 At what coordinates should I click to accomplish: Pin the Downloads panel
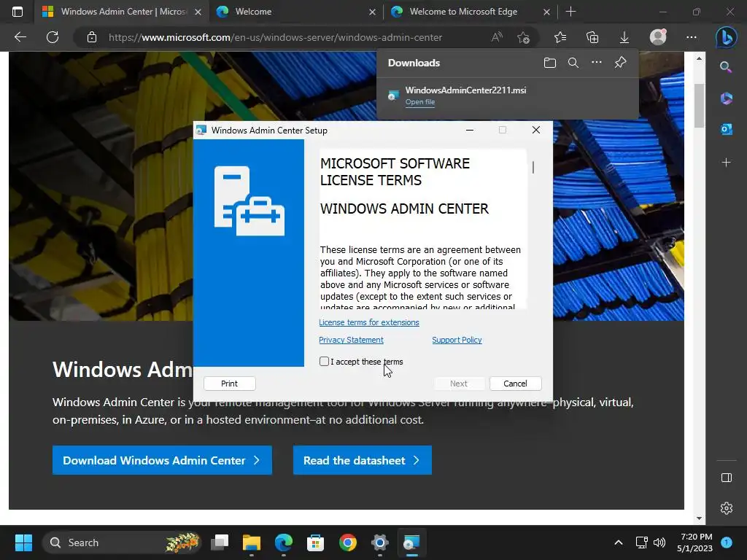[x=620, y=63]
